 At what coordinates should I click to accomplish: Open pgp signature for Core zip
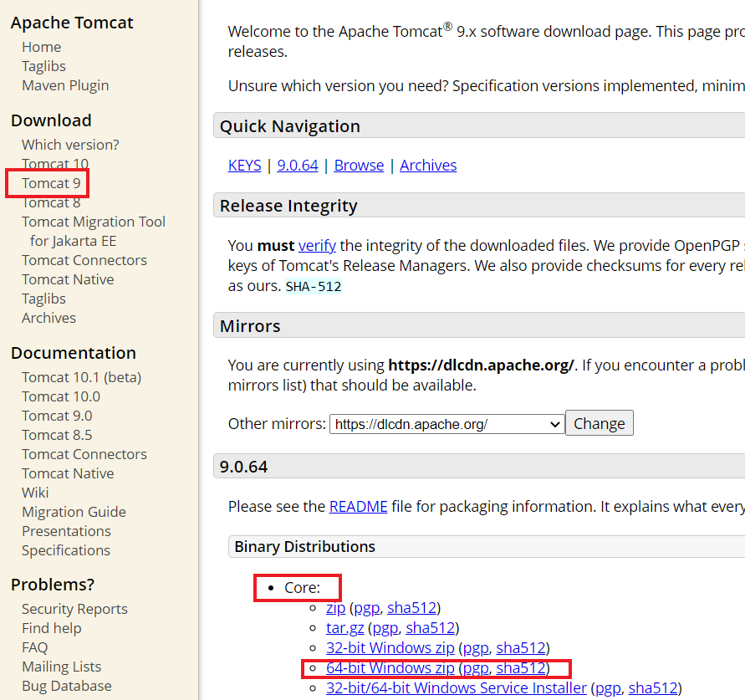(367, 608)
